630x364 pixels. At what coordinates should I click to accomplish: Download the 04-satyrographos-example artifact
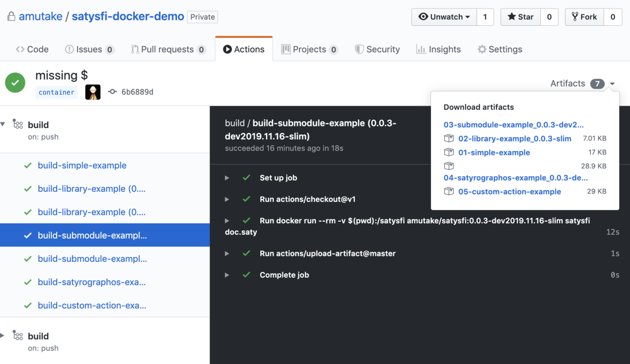click(516, 178)
